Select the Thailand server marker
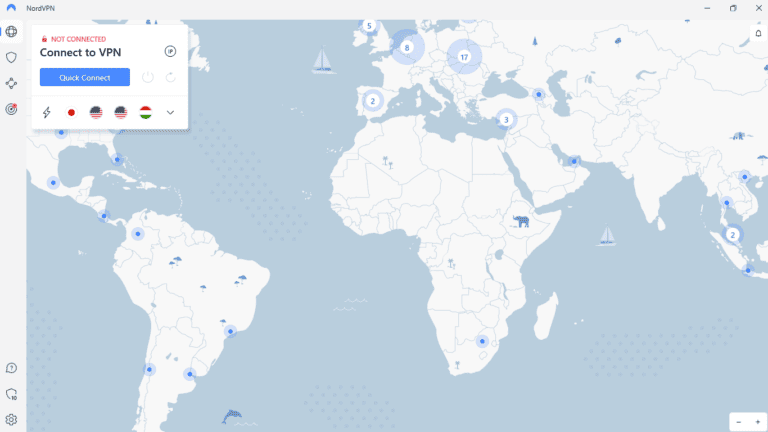 point(727,203)
